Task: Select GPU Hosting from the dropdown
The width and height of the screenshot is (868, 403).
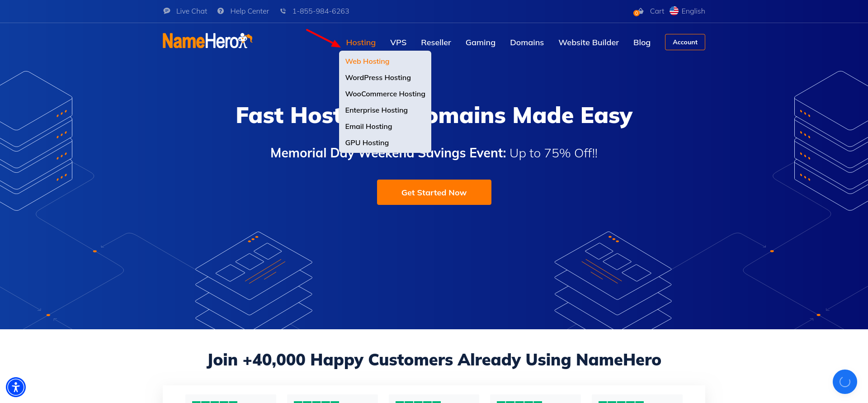Action: pos(367,143)
